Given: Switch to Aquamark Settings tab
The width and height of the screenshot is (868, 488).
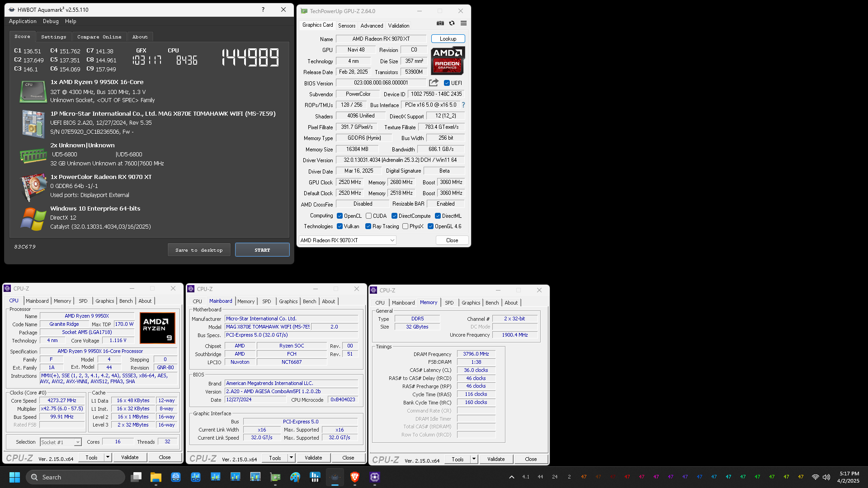Looking at the screenshot, I should [x=53, y=37].
